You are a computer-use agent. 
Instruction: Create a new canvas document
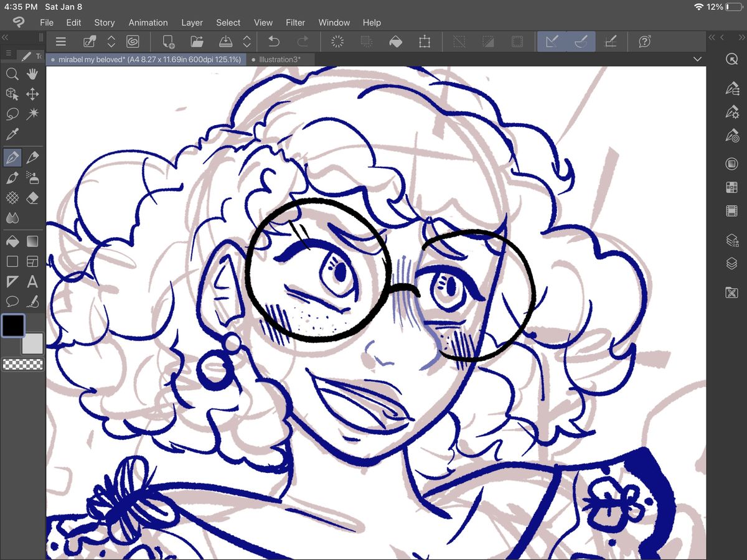coord(168,42)
